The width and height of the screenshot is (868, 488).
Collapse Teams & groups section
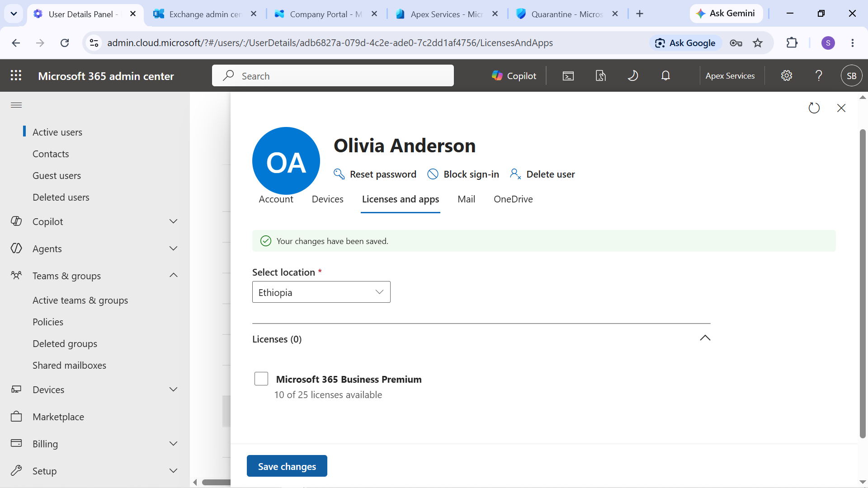pos(173,276)
